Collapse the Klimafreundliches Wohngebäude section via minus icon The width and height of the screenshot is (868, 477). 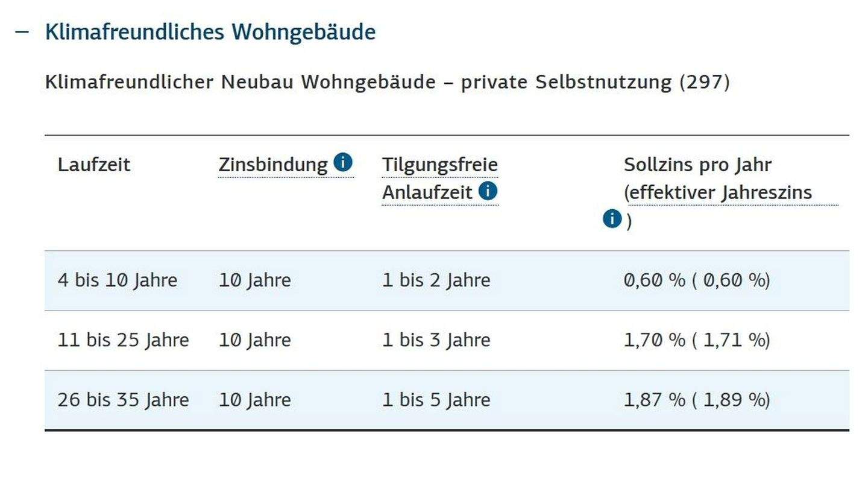(22, 32)
